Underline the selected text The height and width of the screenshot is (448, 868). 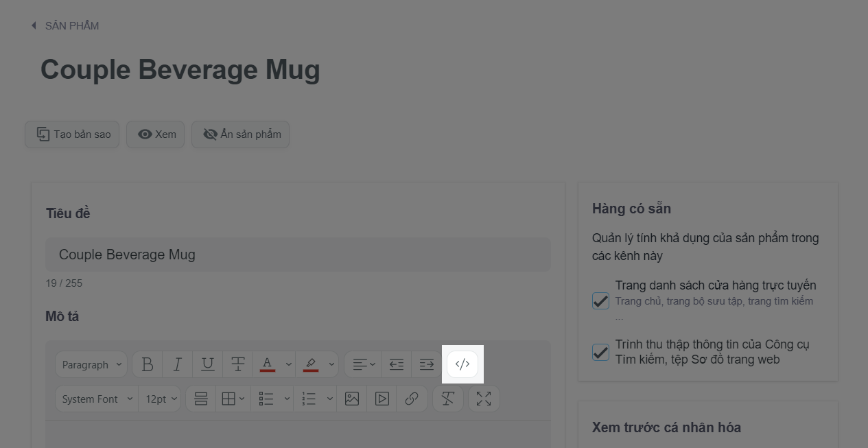(x=208, y=365)
